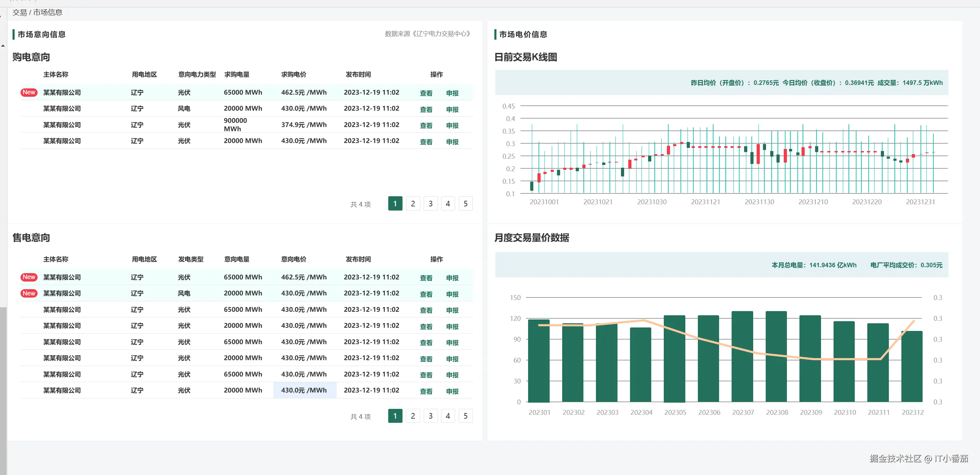Screen dimensions: 980x475
Task: Click the highlighted 430.0元 /MWh cell
Action: pos(304,390)
